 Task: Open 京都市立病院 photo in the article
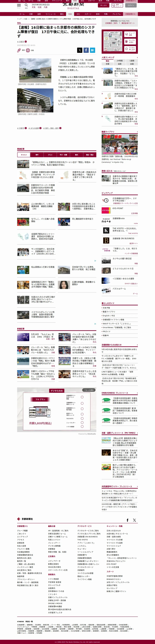(35, 101)
